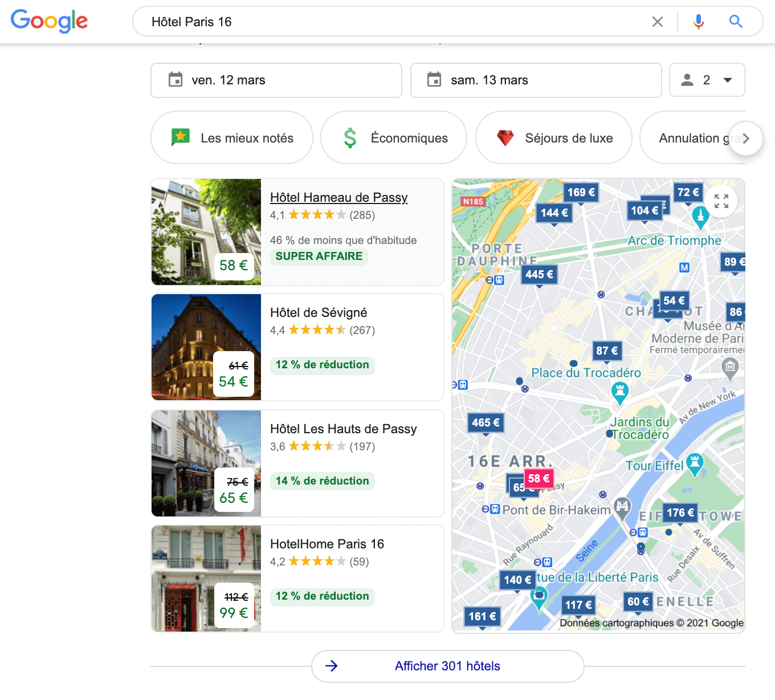The width and height of the screenshot is (775, 700).
Task: Click Afficher 301 hôtels button
Action: coord(448,666)
